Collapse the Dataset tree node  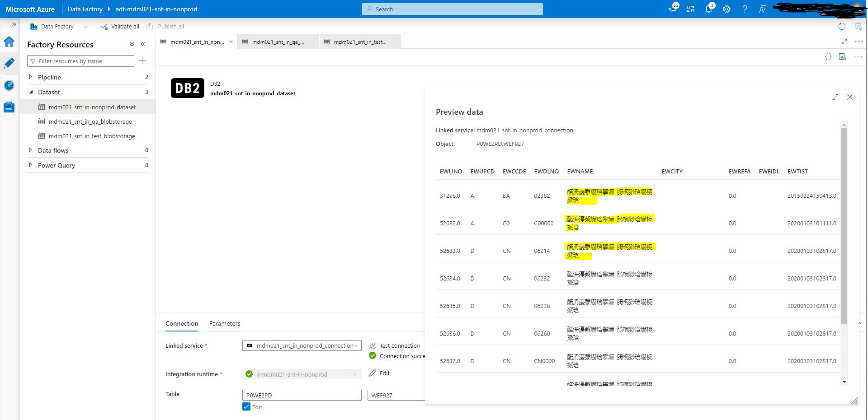click(x=31, y=92)
